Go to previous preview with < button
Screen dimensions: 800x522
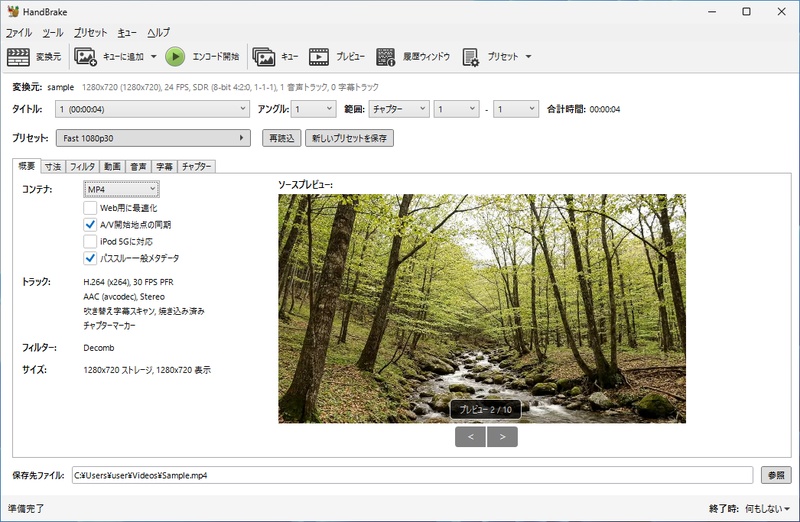click(x=470, y=437)
